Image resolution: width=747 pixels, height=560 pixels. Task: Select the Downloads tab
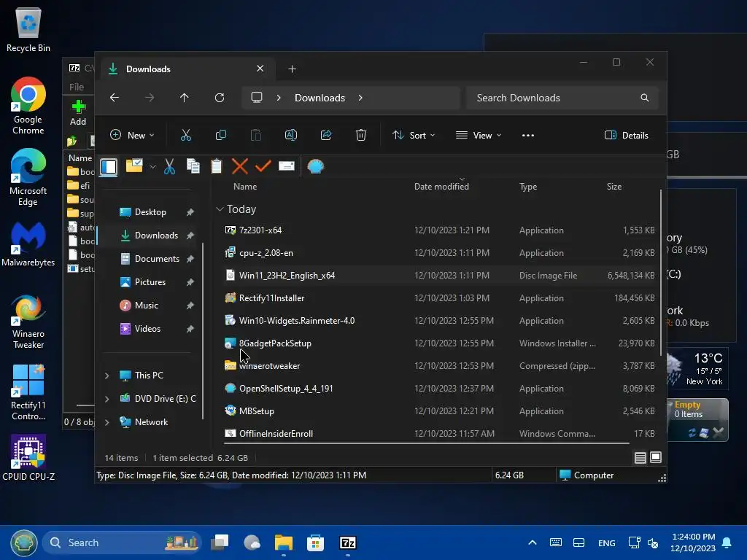pos(186,69)
